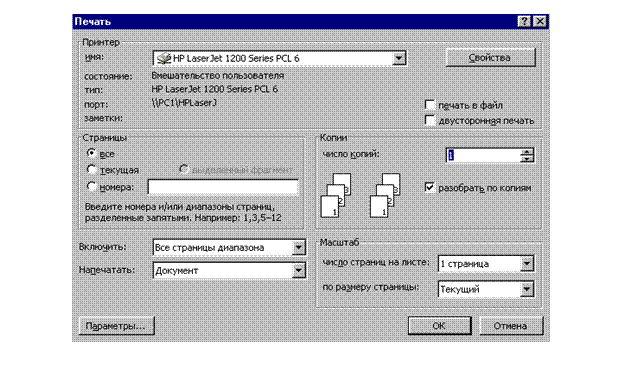Viewport: 623px width, 392px height.
Task: Click the help question mark button
Action: click(524, 21)
